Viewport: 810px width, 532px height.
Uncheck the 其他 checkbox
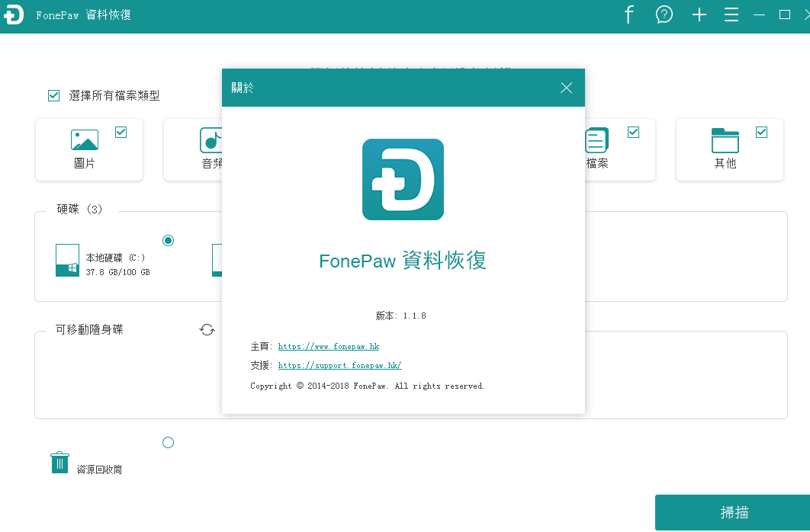761,132
